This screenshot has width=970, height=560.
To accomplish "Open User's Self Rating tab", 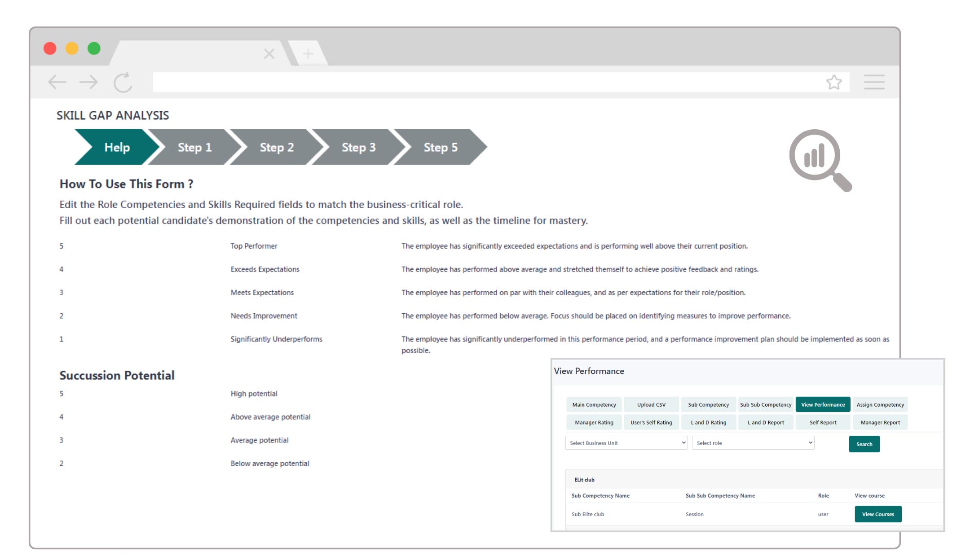I will (651, 422).
